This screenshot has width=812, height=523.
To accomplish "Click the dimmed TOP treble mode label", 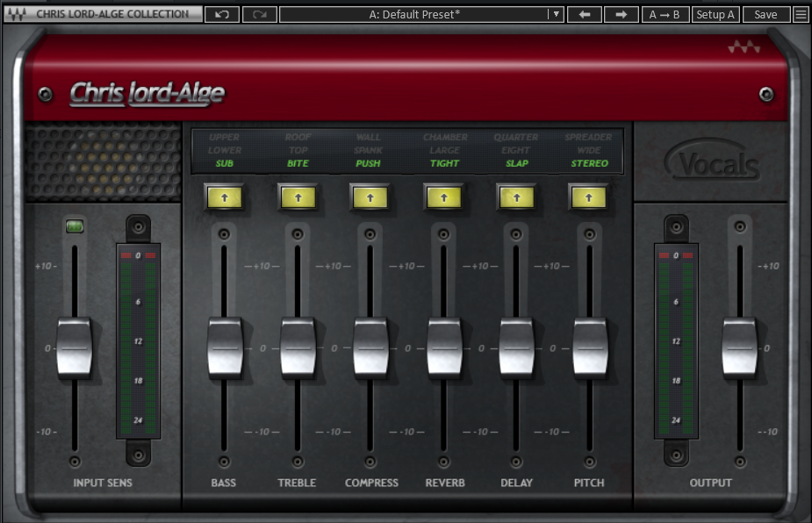I will pos(298,150).
